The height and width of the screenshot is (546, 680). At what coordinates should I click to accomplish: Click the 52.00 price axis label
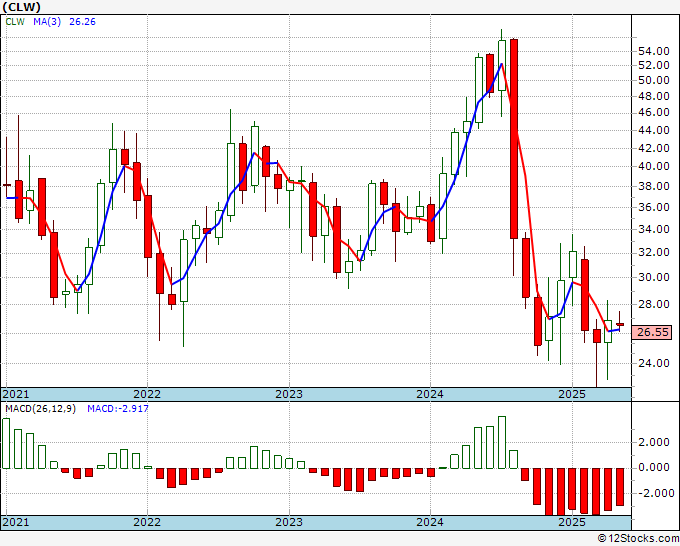(x=654, y=65)
